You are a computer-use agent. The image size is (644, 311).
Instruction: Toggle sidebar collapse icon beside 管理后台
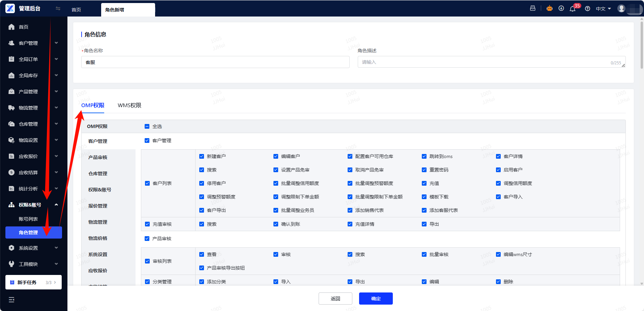click(x=58, y=8)
